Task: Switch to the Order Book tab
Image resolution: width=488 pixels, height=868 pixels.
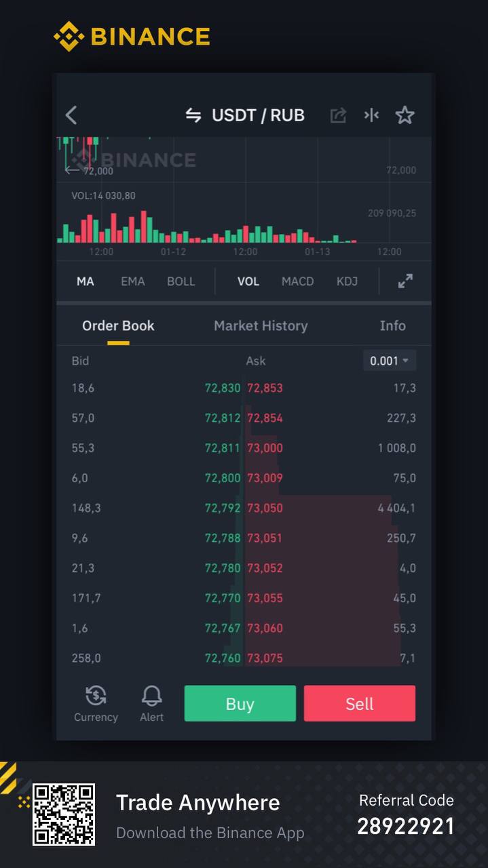Action: (x=118, y=326)
